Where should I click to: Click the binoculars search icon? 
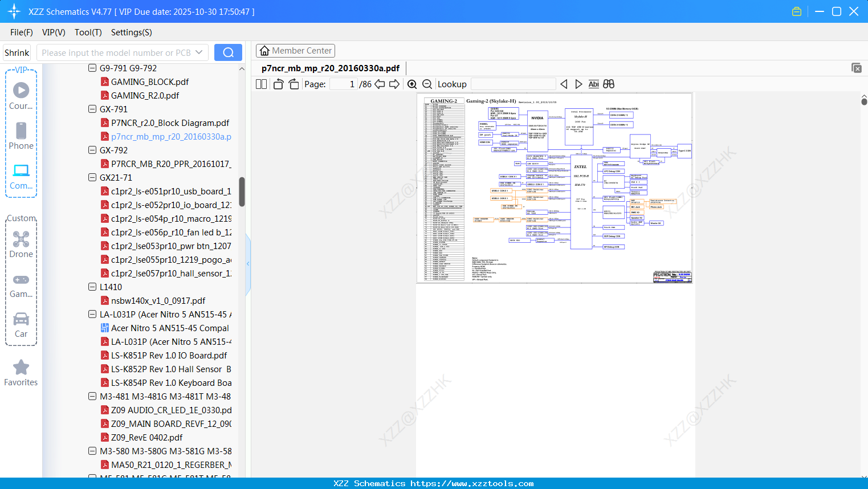click(609, 84)
